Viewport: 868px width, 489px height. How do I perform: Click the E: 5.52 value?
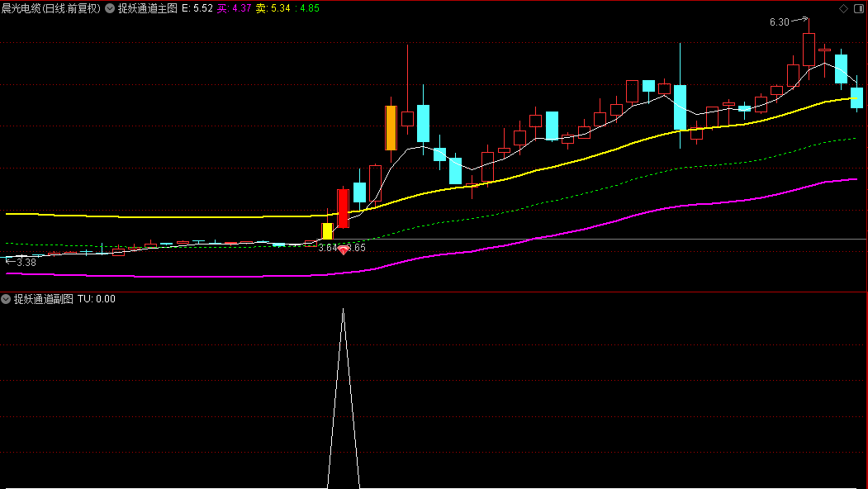point(197,8)
